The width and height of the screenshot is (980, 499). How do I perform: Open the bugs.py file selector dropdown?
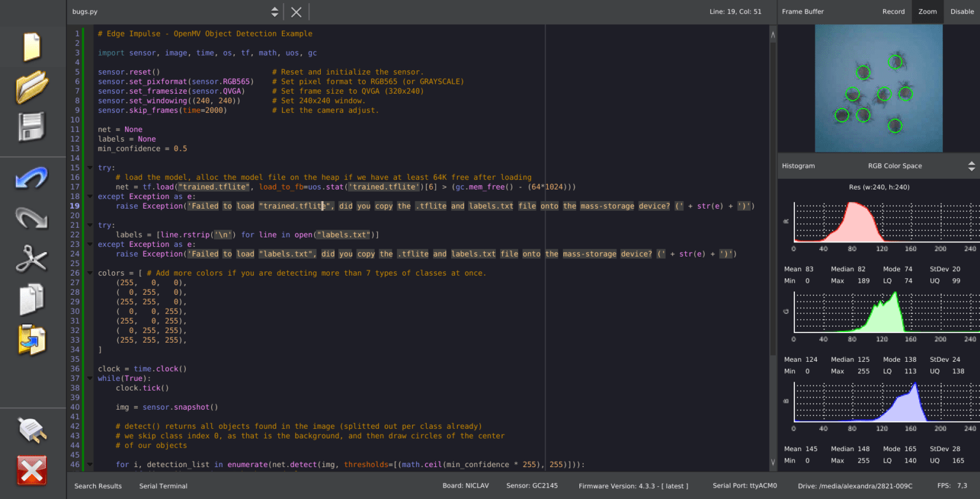pos(274,11)
